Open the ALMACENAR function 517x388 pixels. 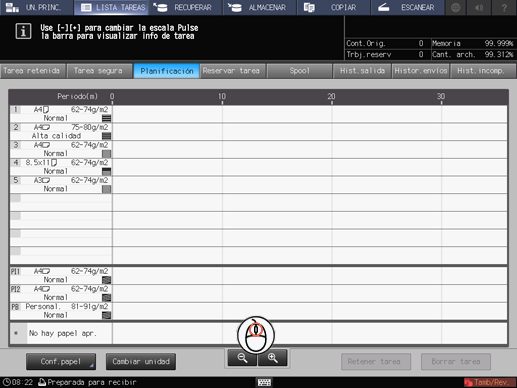pos(260,7)
